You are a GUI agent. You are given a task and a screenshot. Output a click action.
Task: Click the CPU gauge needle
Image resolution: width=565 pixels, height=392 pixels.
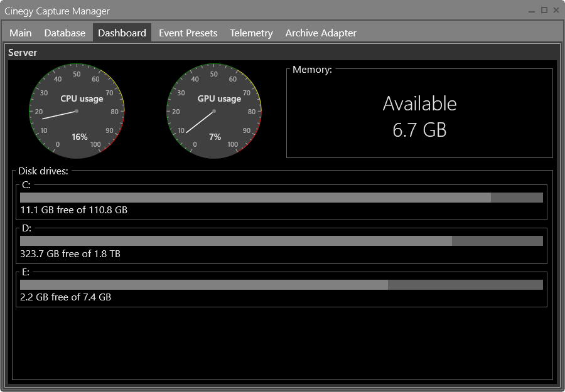(60, 114)
